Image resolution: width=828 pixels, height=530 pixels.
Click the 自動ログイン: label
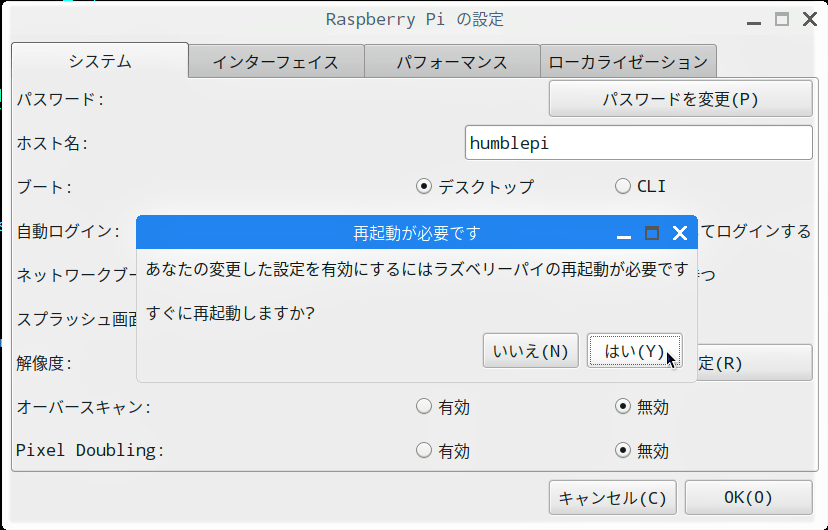click(x=68, y=231)
